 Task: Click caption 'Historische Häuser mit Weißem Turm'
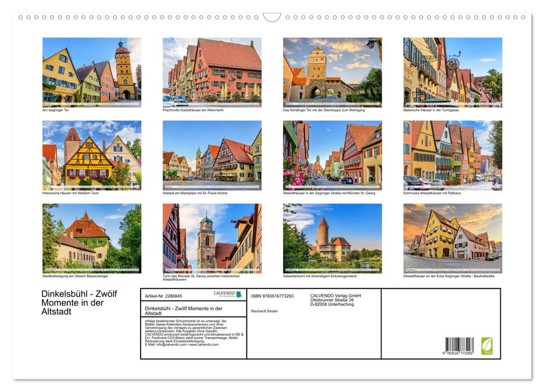71,193
